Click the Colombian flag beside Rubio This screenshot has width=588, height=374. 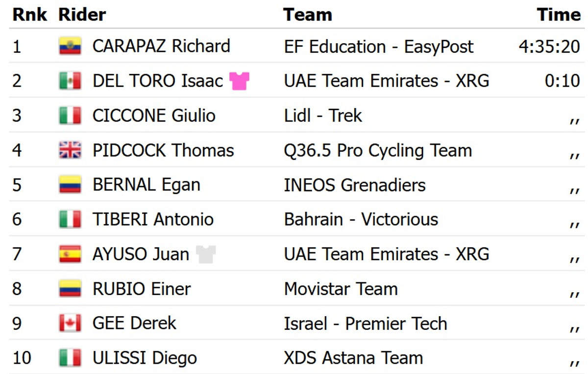tap(70, 289)
